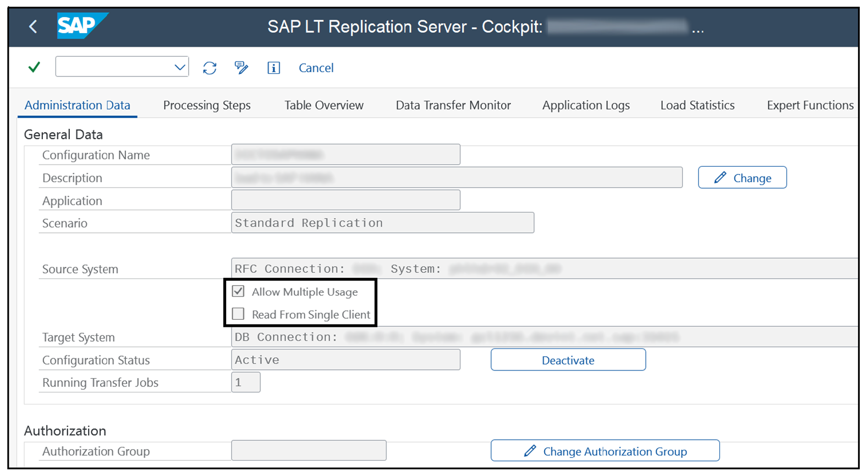
Task: Open the Application Logs tab
Action: point(586,105)
